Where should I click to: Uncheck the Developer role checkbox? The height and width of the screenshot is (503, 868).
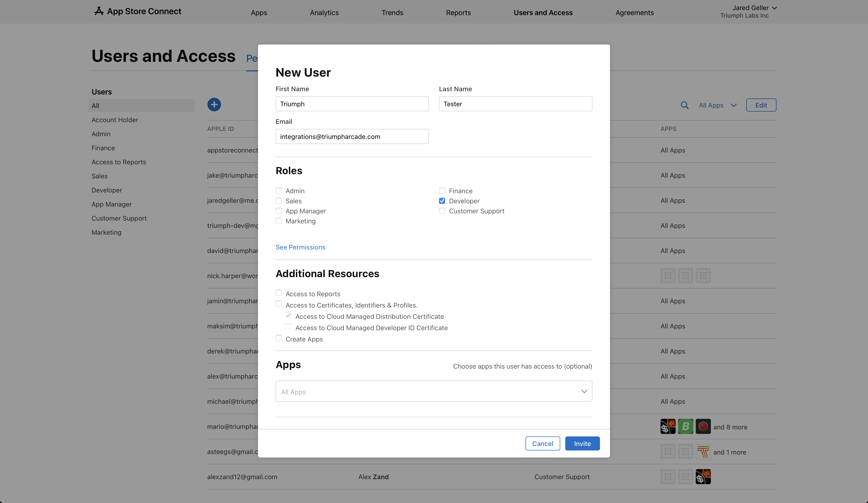[442, 201]
